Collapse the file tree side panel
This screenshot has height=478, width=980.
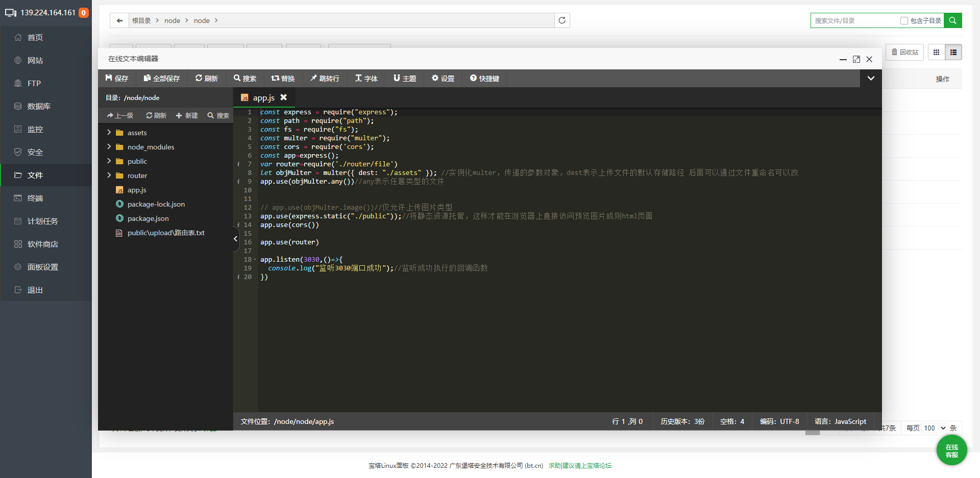tap(235, 238)
